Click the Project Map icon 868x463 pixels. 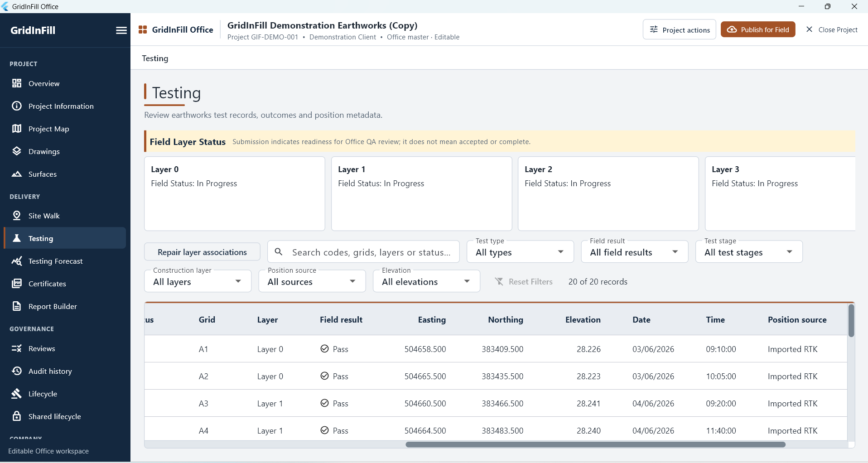17,129
